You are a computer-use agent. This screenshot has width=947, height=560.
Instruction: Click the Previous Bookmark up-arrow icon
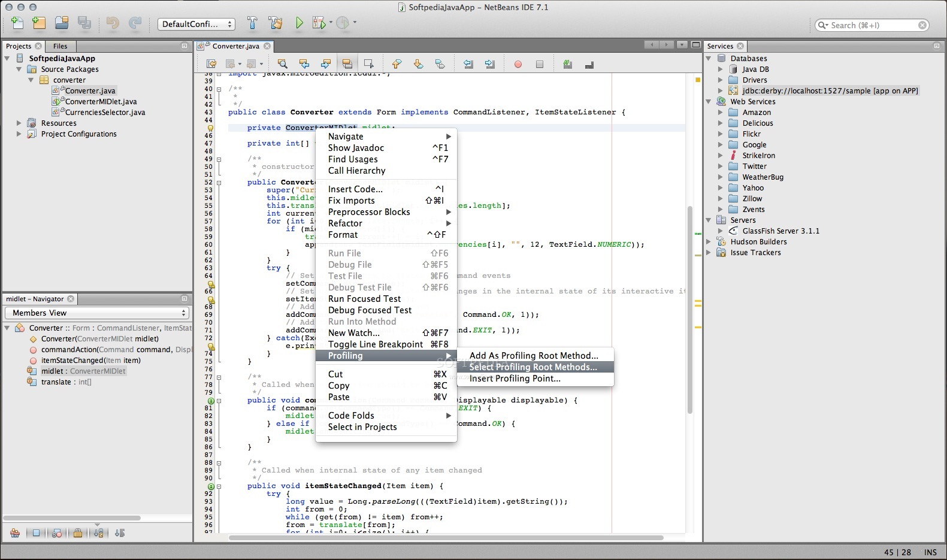coord(397,63)
